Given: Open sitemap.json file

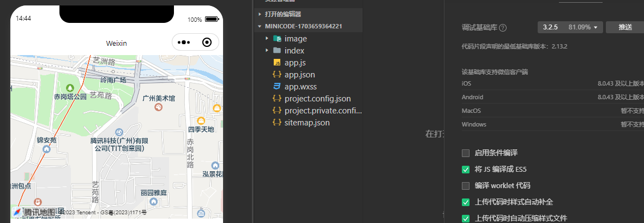Looking at the screenshot, I should (307, 122).
